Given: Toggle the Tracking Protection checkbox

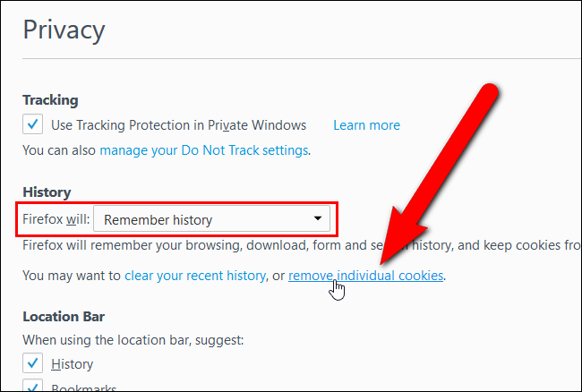Looking at the screenshot, I should (33, 124).
